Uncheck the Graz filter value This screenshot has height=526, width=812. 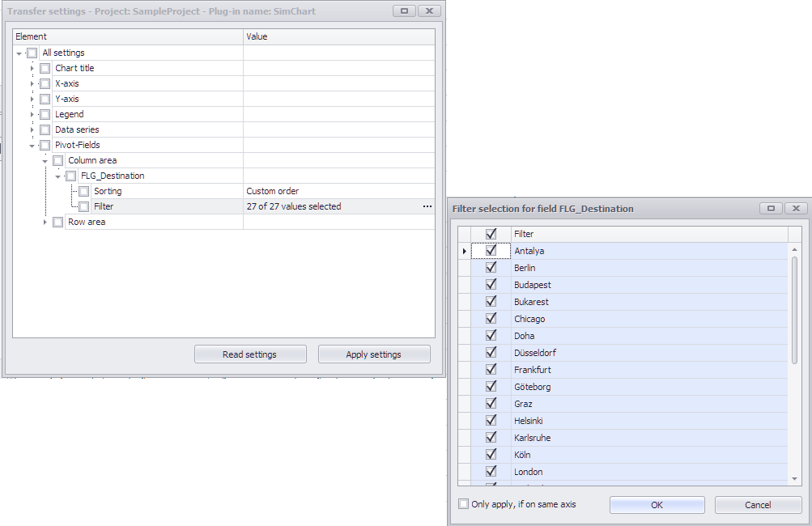pos(491,403)
